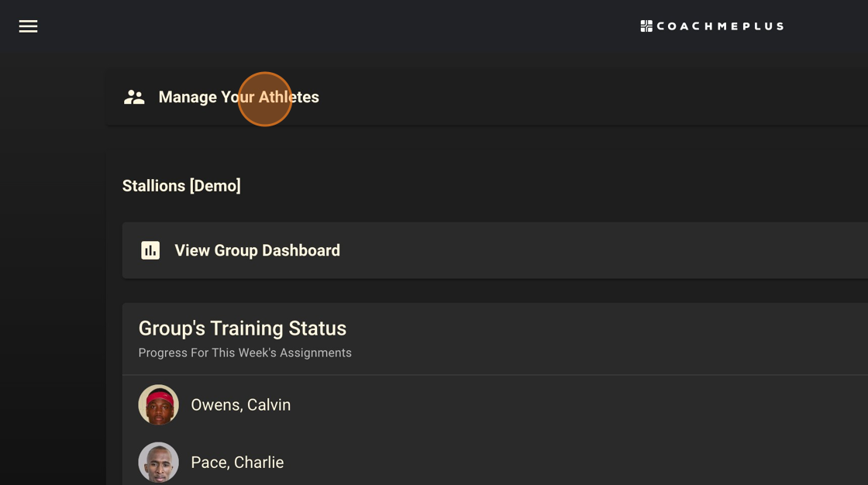This screenshot has height=485, width=868.
Task: Click athlete Pace, Charlie
Action: click(x=237, y=462)
